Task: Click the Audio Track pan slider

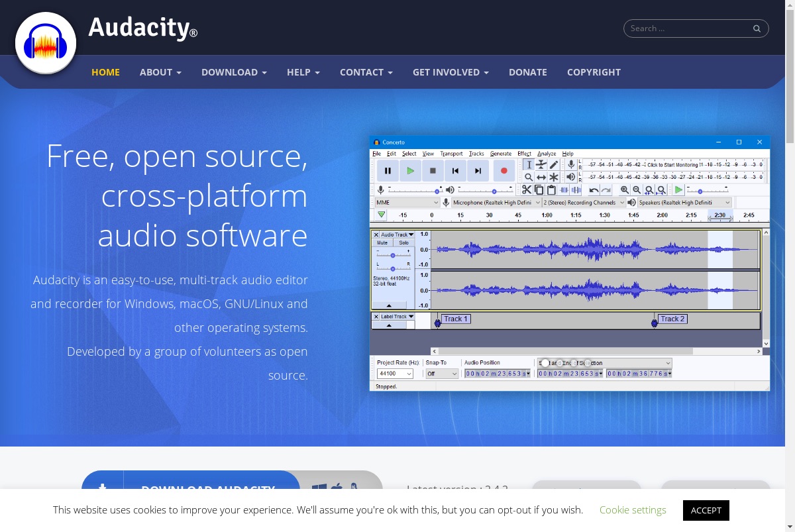Action: 392,268
